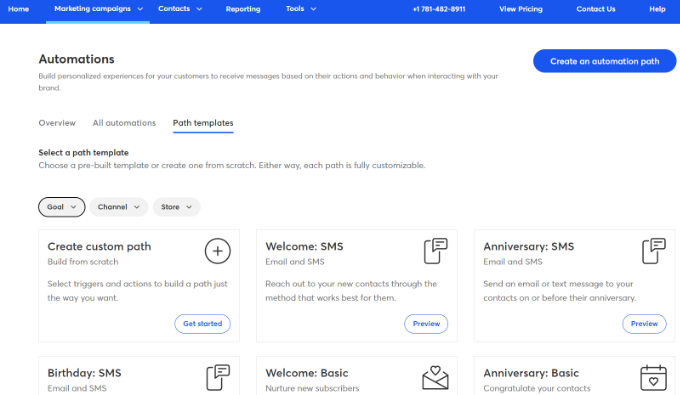Click Create an automation path button
The image size is (680, 395).
click(x=605, y=61)
